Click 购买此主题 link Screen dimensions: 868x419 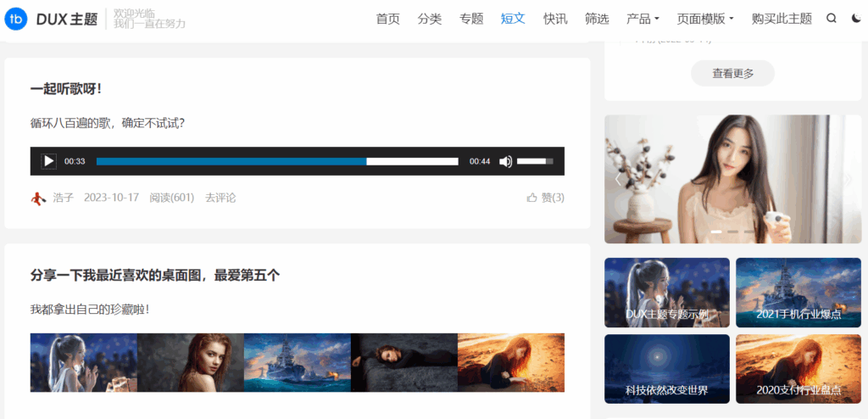pos(782,19)
